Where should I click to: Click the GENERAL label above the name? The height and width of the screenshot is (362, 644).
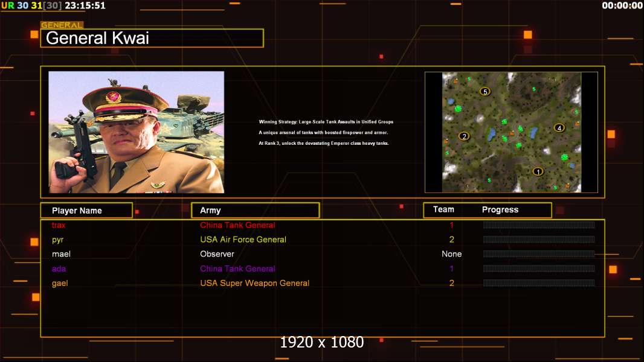62,25
